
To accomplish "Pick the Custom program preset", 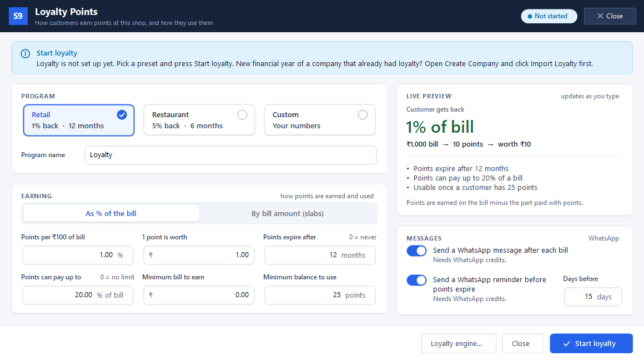I will [x=320, y=120].
